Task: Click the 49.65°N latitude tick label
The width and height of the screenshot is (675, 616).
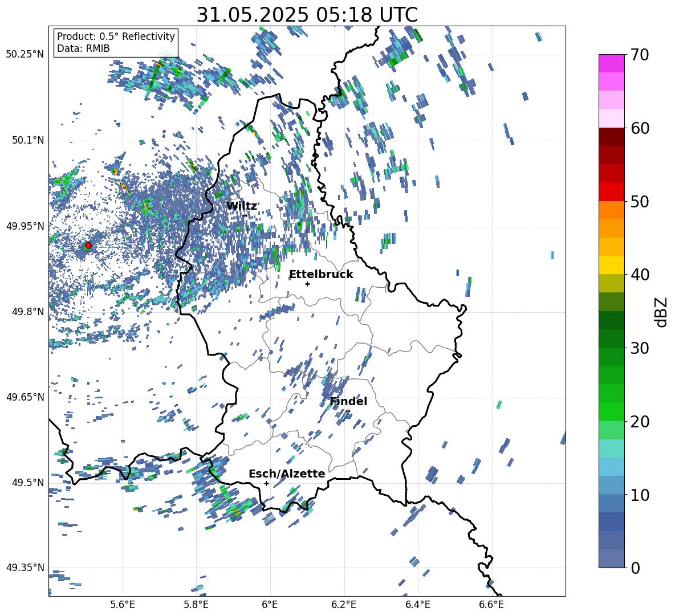Action: pos(25,397)
